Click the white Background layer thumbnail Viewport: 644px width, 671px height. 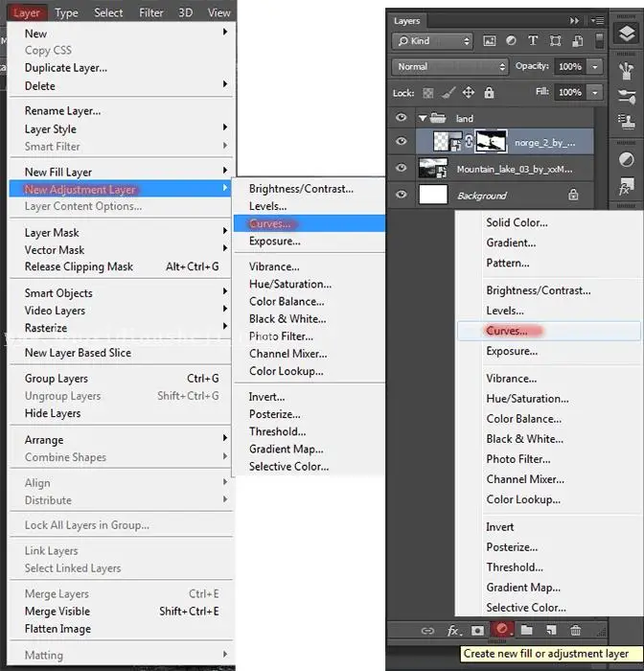tap(433, 195)
